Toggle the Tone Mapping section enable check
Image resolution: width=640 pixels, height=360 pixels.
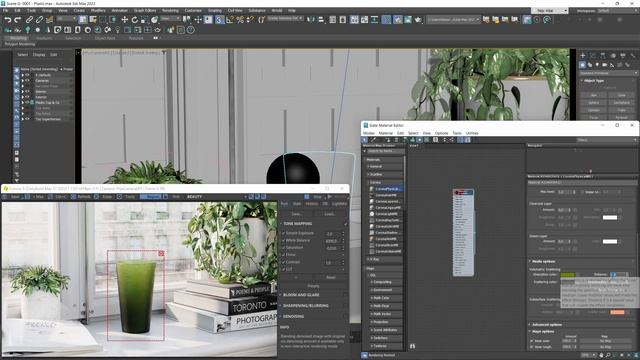345,224
